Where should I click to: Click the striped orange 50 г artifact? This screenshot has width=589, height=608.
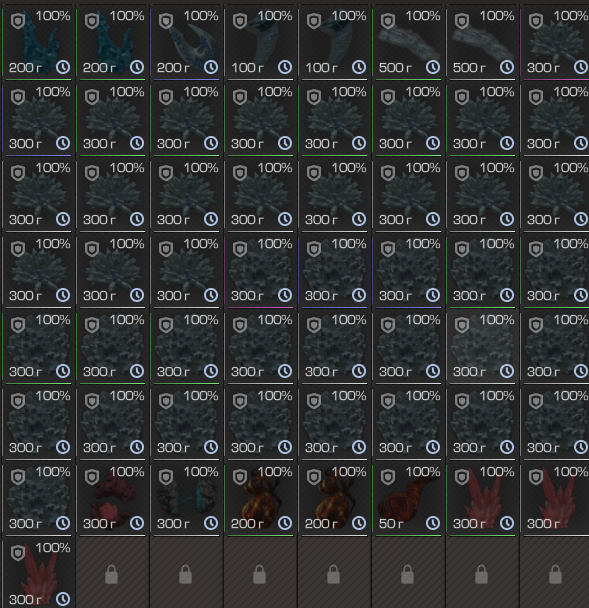pyautogui.click(x=408, y=498)
